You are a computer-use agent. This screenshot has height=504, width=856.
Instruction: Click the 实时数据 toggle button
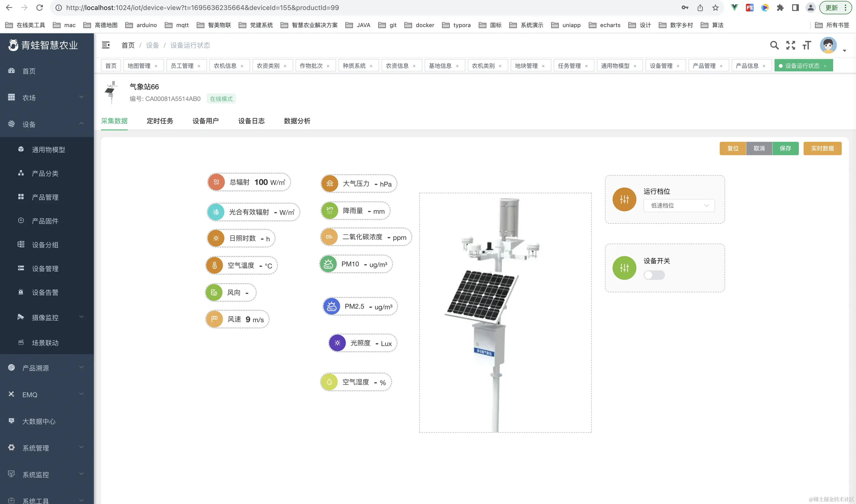(822, 148)
